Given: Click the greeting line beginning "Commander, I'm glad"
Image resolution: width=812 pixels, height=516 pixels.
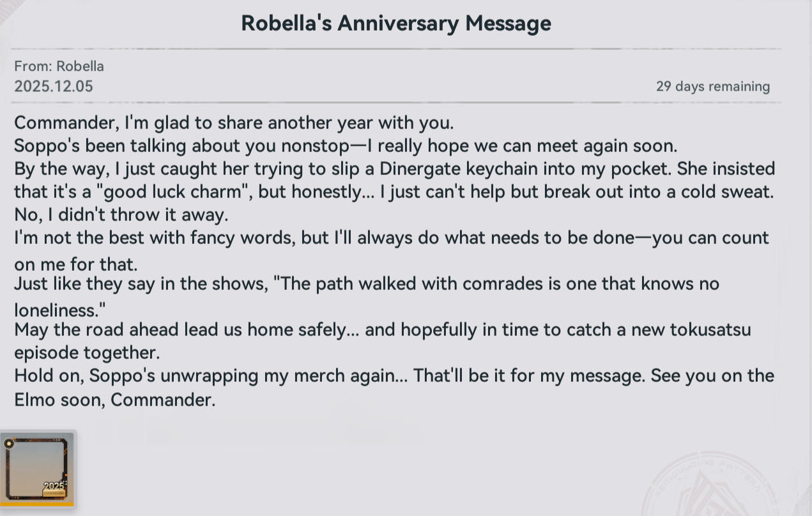Looking at the screenshot, I should click(234, 123).
